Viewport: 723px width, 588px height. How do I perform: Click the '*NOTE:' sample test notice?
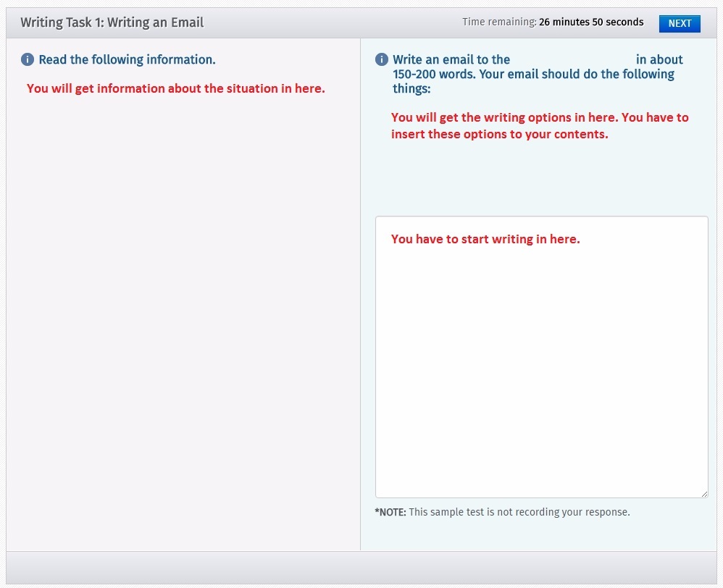pos(502,512)
